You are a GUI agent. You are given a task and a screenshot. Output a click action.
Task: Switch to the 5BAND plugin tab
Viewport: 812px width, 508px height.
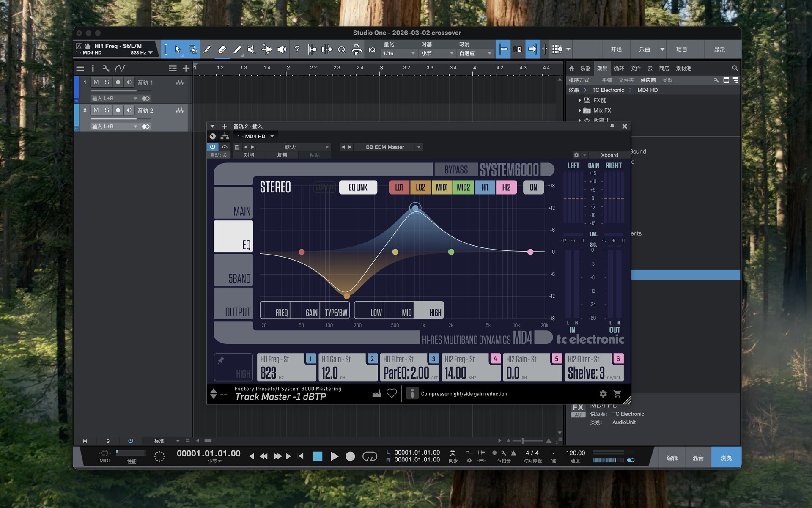[x=233, y=271]
